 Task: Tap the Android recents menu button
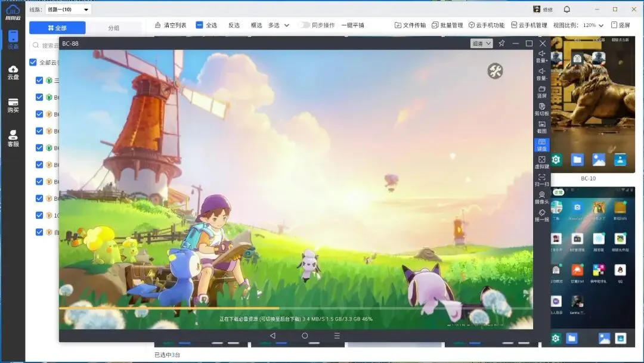click(337, 336)
